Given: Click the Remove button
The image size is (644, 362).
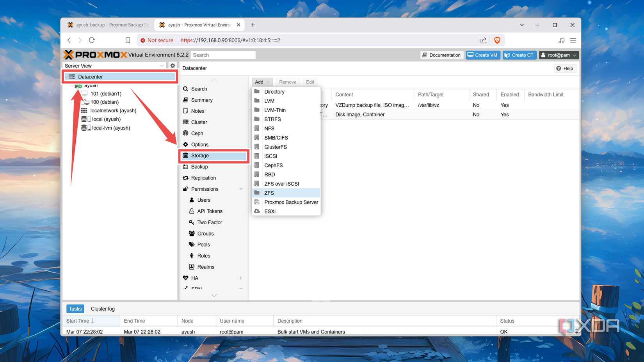Looking at the screenshot, I should [x=288, y=82].
